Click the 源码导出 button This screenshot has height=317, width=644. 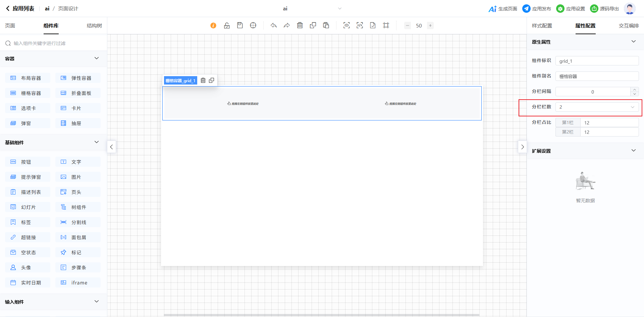pos(604,9)
